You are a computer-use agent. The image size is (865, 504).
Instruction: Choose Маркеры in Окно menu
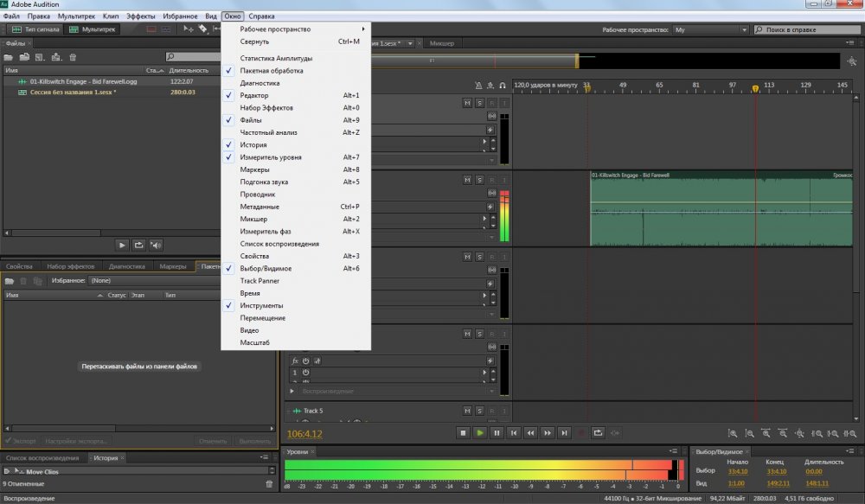tap(296, 169)
